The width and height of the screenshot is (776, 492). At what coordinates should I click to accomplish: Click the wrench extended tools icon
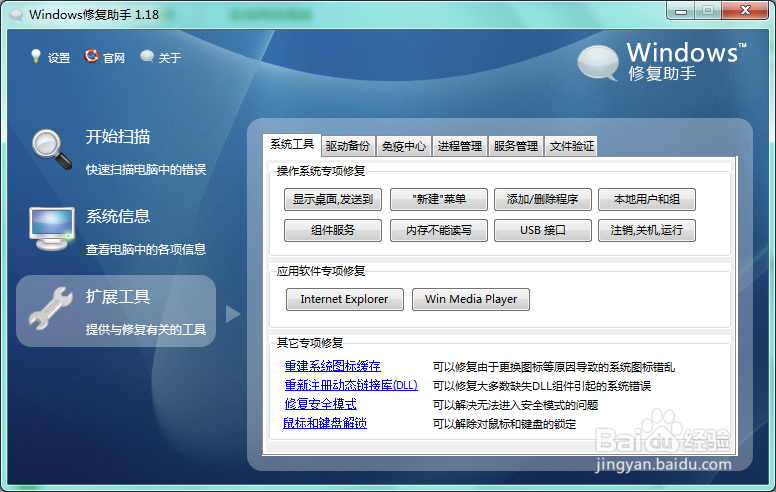[x=50, y=308]
